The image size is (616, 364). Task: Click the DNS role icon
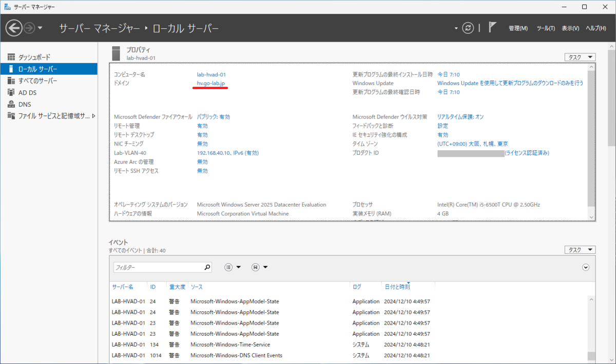click(x=11, y=104)
